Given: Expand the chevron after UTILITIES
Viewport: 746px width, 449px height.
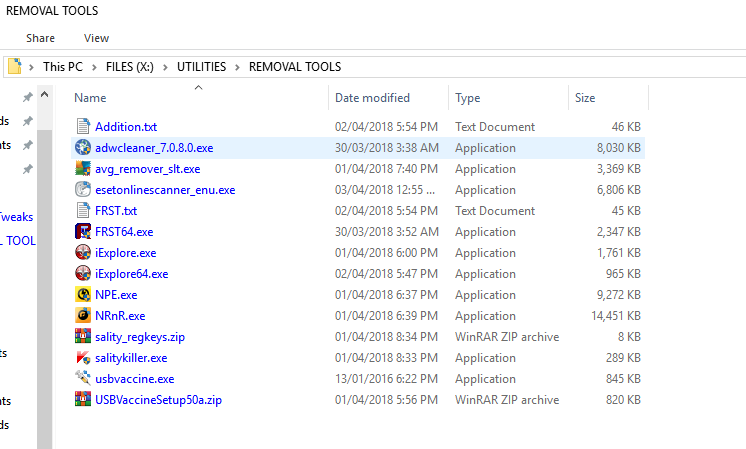Looking at the screenshot, I should coord(237,67).
